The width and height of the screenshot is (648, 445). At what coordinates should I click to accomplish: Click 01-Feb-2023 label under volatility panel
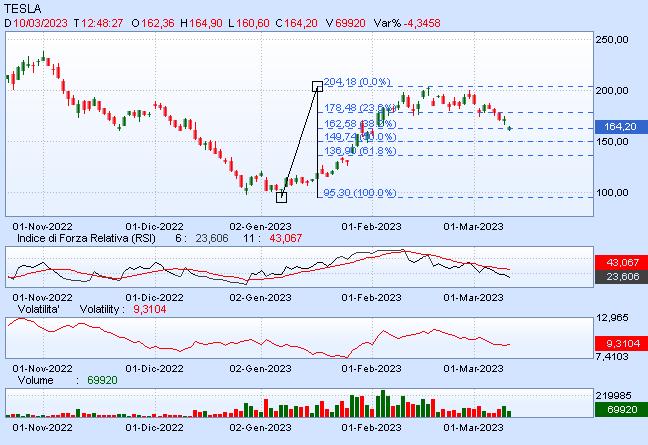pyautogui.click(x=371, y=369)
